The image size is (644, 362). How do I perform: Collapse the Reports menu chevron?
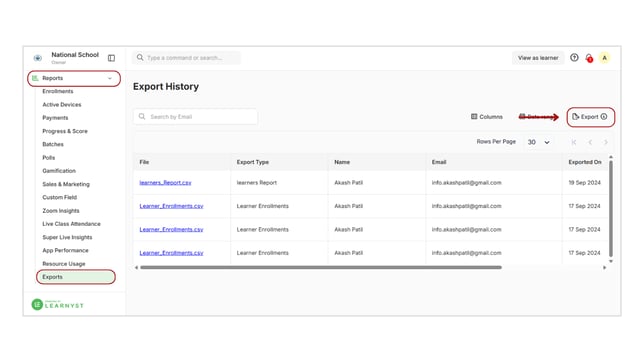click(110, 78)
